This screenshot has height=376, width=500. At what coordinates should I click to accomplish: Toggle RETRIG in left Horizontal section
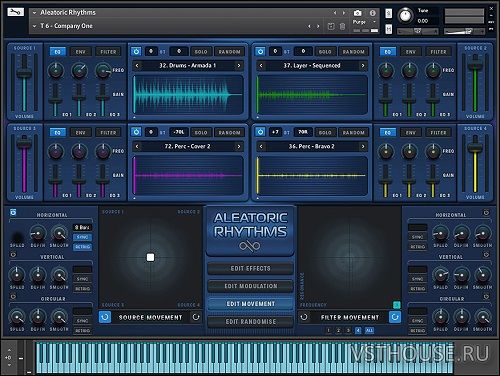tap(82, 247)
